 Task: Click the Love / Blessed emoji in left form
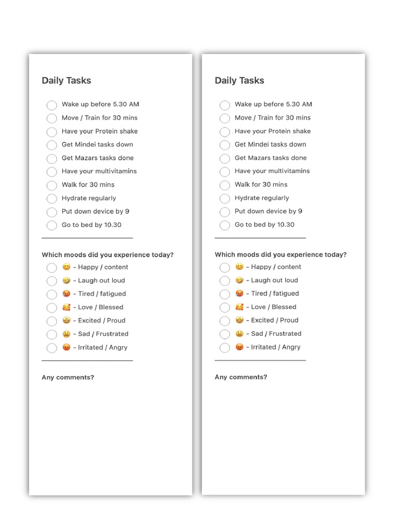point(66,307)
